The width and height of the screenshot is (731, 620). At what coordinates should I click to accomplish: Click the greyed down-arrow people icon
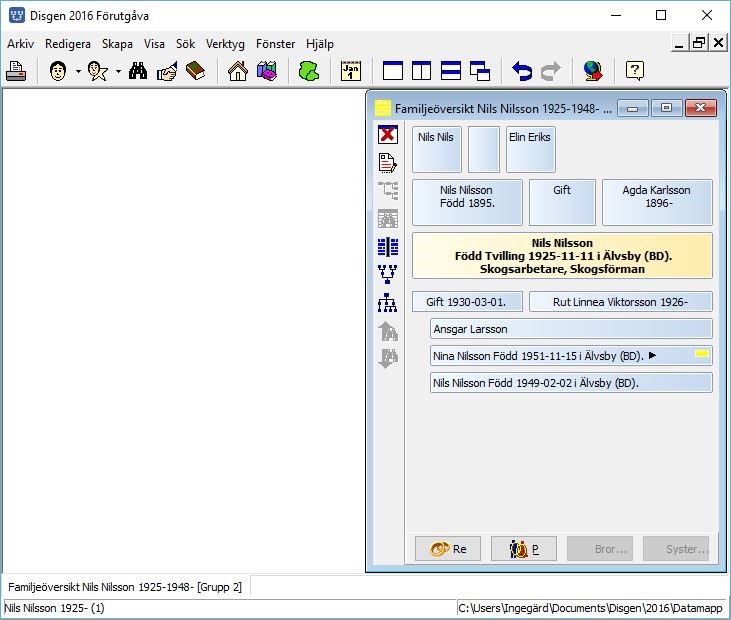point(388,358)
